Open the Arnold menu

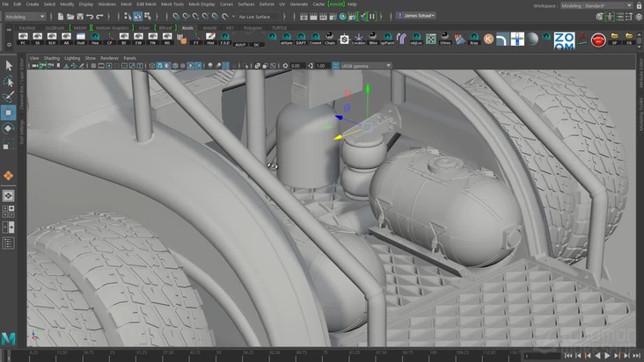pyautogui.click(x=336, y=4)
